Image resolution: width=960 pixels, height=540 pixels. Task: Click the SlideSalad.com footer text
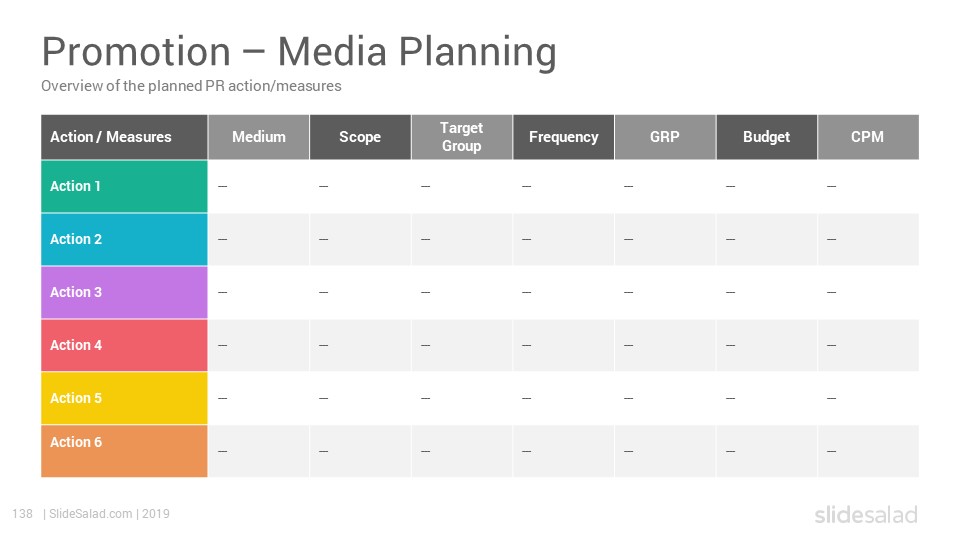(91, 514)
